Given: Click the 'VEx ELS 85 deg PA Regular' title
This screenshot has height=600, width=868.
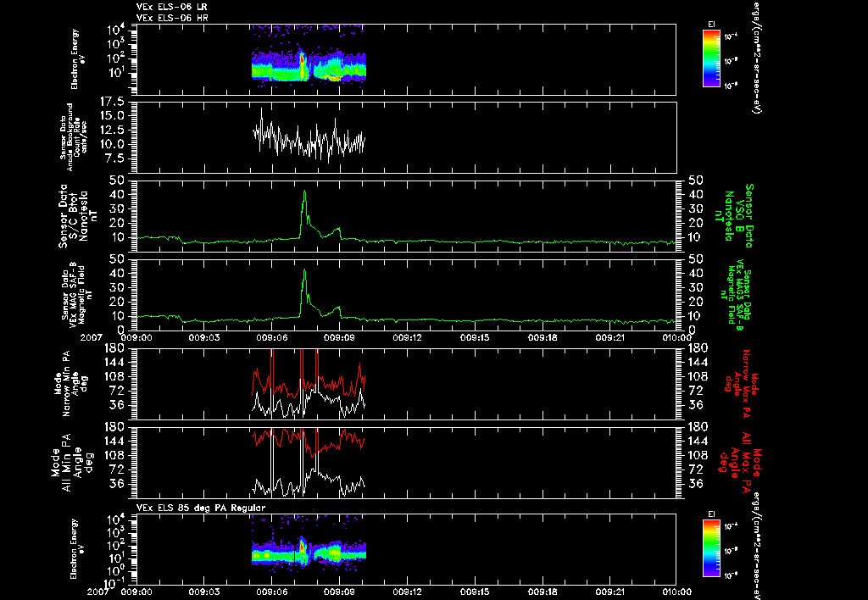Looking at the screenshot, I should (201, 508).
